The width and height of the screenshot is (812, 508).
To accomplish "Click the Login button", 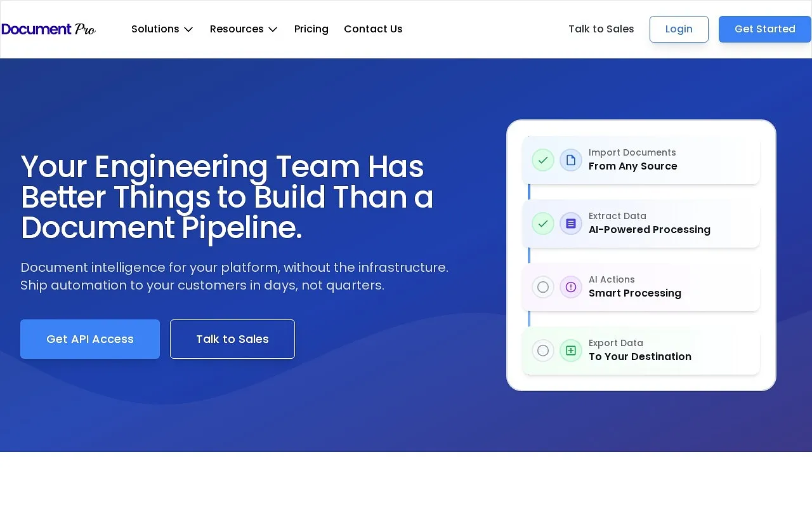I will point(679,29).
